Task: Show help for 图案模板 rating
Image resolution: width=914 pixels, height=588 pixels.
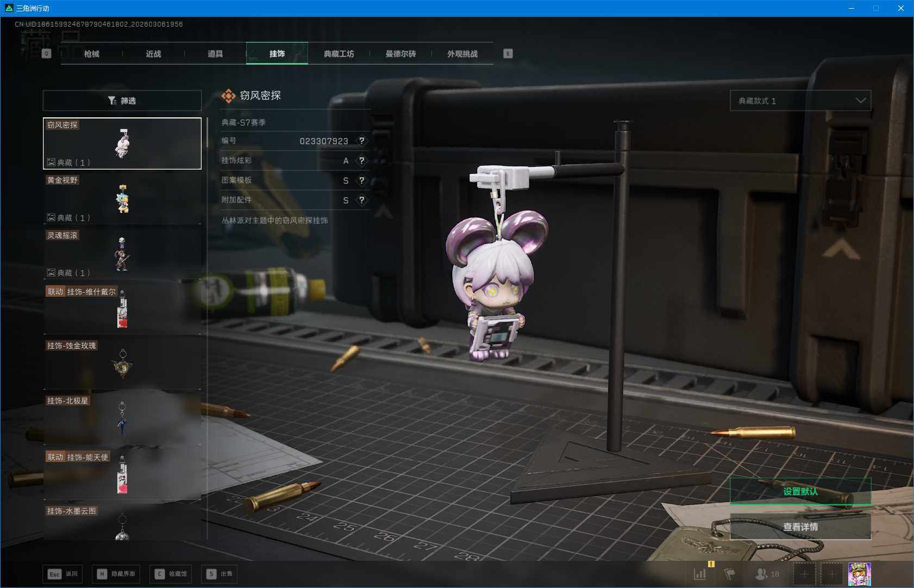Action: pos(362,180)
